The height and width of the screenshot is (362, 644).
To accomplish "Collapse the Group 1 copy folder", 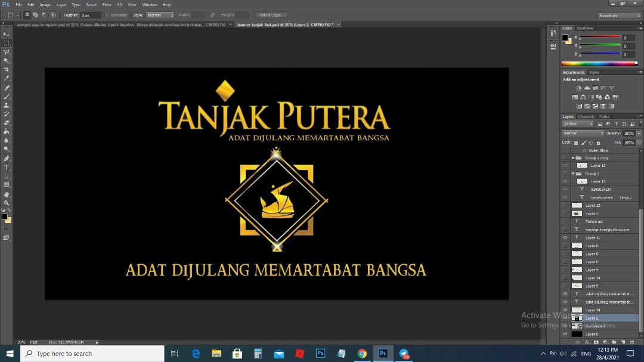I will [573, 158].
